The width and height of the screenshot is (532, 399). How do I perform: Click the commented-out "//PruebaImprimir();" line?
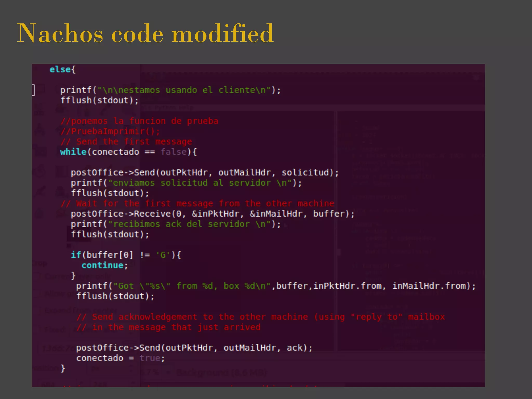click(x=110, y=131)
